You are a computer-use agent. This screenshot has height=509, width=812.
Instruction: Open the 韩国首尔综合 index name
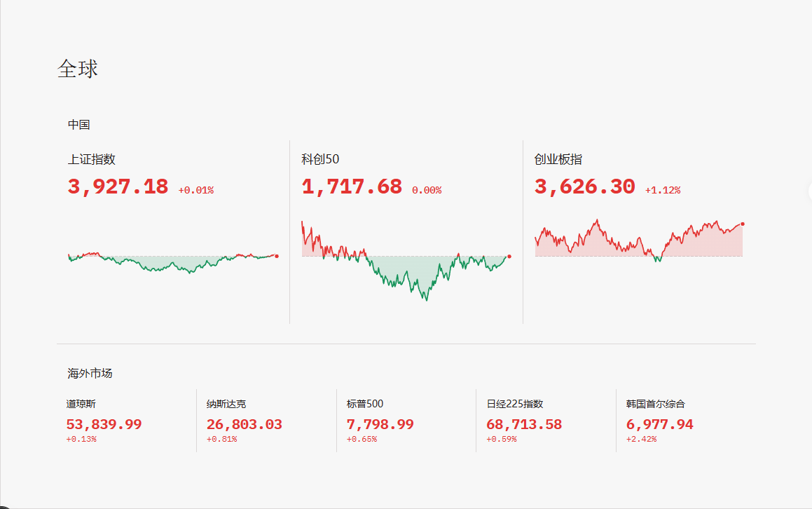click(x=656, y=404)
